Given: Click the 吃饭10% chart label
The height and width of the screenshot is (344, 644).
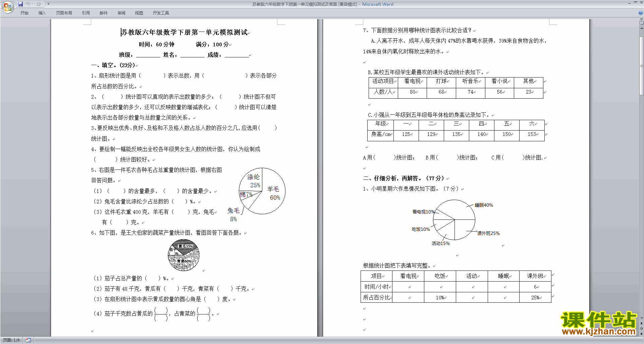Looking at the screenshot, I should [421, 229].
